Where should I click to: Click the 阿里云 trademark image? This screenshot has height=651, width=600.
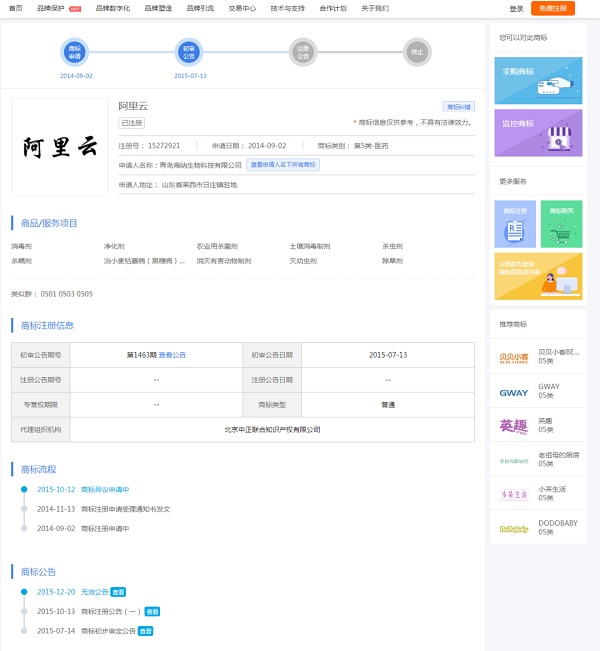point(60,147)
